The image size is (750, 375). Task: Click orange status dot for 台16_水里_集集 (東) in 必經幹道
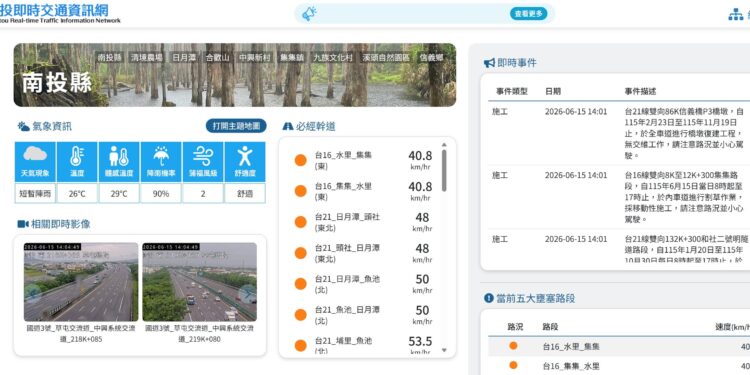click(x=300, y=160)
